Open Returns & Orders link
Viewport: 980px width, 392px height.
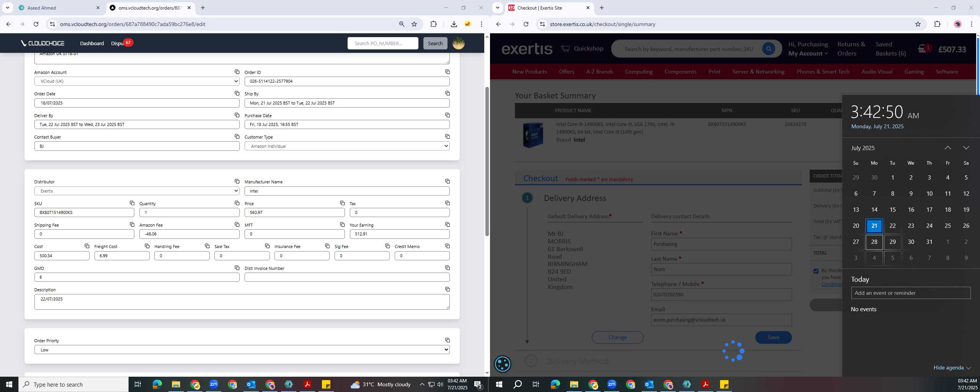coord(851,49)
